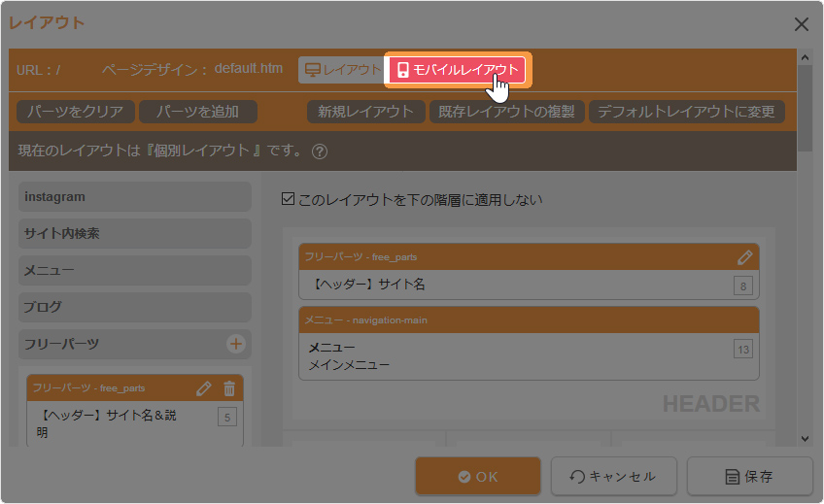This screenshot has width=824, height=504.
Task: Expand the サイト内検索 parts category
Action: tap(134, 234)
